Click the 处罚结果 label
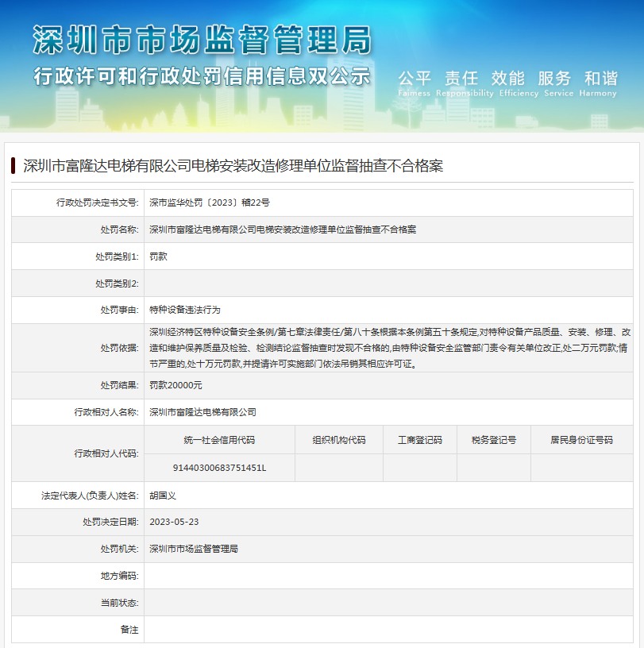644x648 pixels. 119,384
